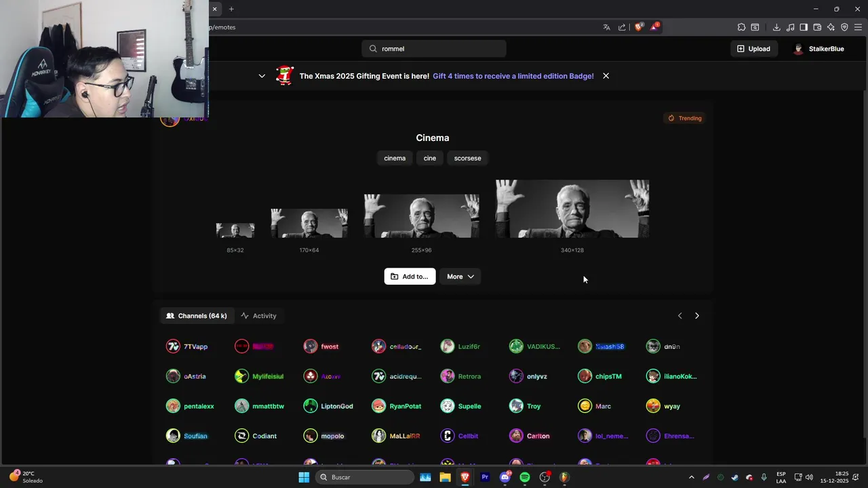Open the onlyvz channel
This screenshot has height=488, width=868.
pyautogui.click(x=528, y=376)
